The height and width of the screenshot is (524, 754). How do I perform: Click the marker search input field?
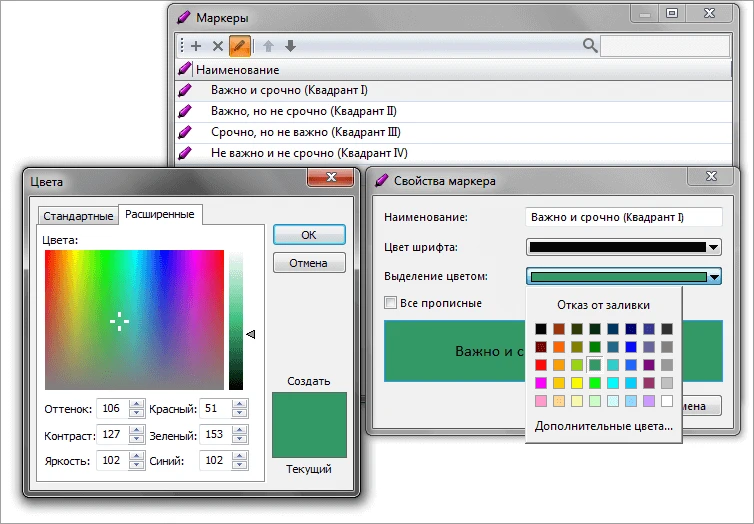pyautogui.click(x=657, y=46)
